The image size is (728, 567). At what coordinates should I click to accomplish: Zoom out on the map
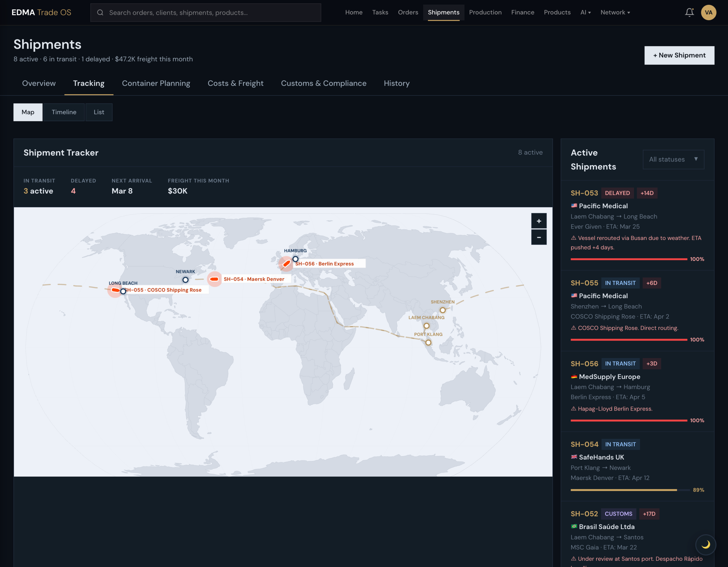[x=539, y=237]
